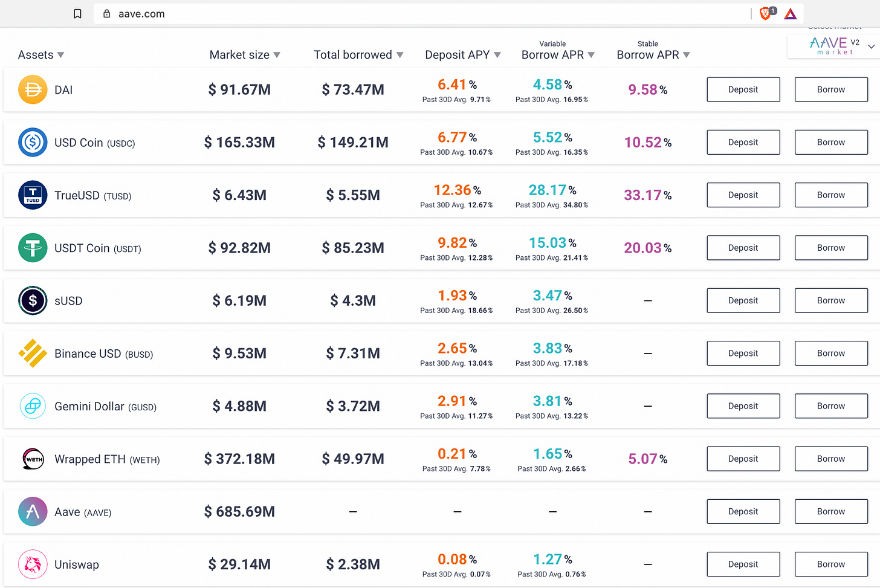Click the DAI token icon
Screen dimensions: 880x588
point(33,89)
